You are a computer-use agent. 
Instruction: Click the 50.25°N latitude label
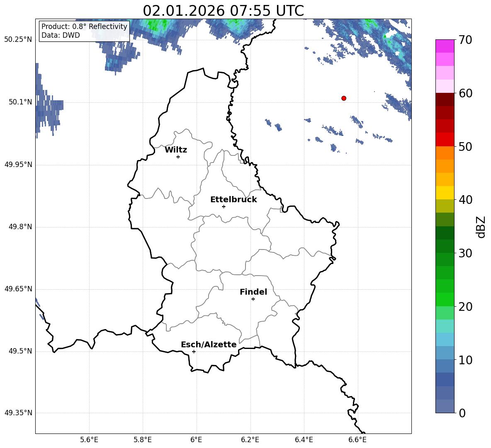(18, 40)
